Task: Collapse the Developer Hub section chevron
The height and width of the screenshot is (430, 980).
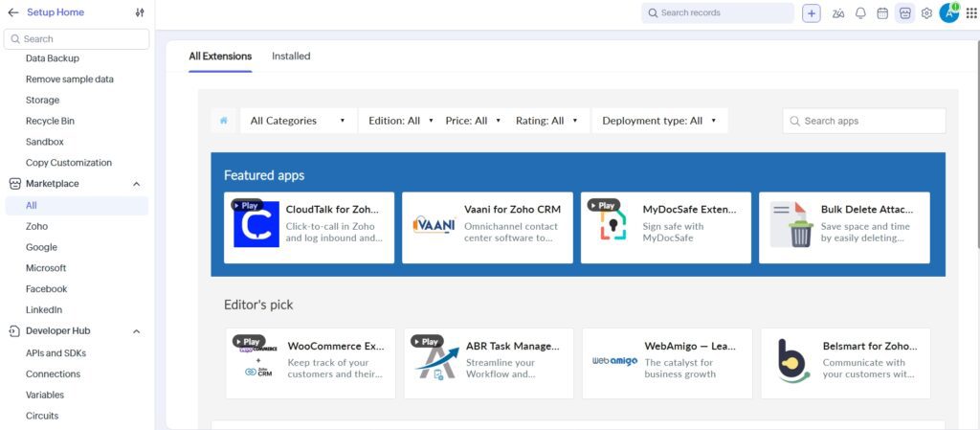Action: [x=136, y=331]
